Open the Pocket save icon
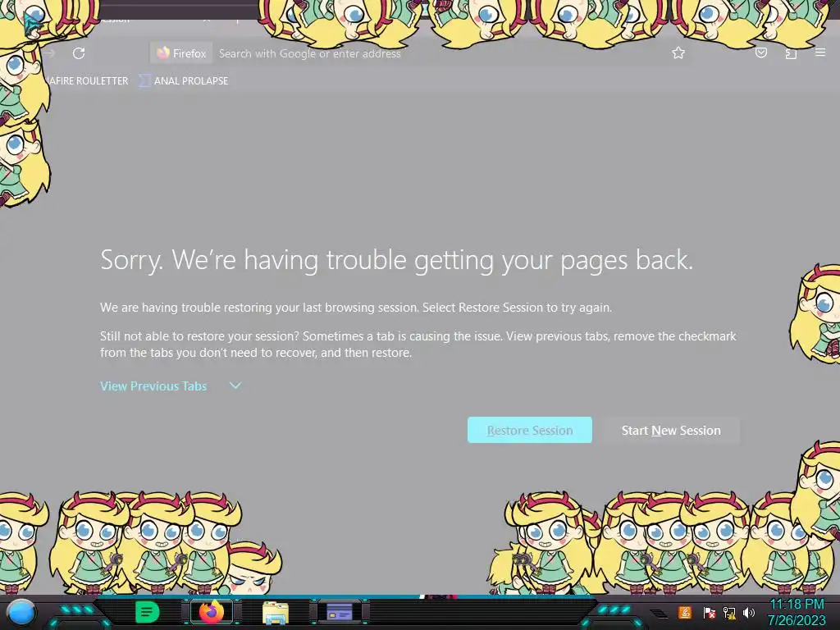Image resolution: width=840 pixels, height=630 pixels. click(760, 52)
